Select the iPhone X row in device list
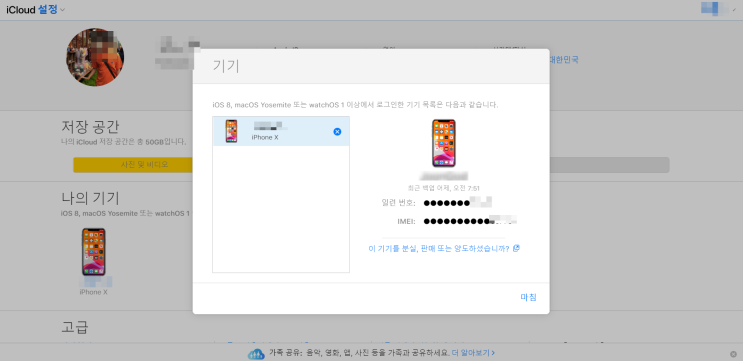 coord(281,131)
